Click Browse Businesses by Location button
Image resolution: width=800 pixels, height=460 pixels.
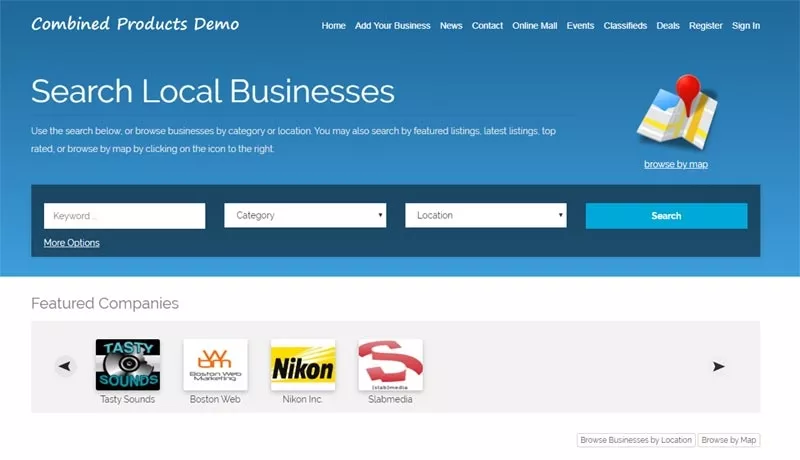pyautogui.click(x=636, y=440)
